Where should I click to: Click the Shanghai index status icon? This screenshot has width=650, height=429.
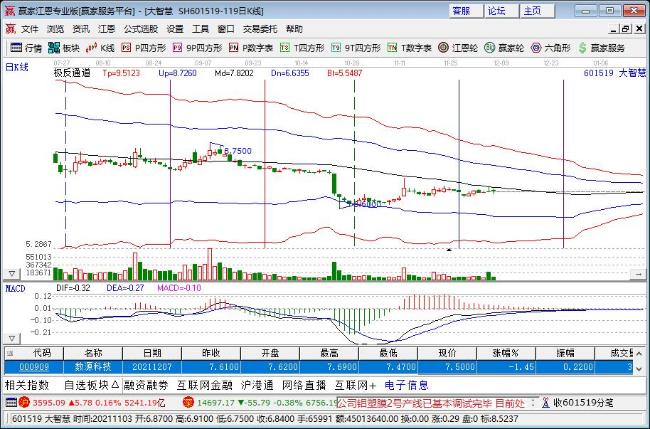pyautogui.click(x=24, y=402)
